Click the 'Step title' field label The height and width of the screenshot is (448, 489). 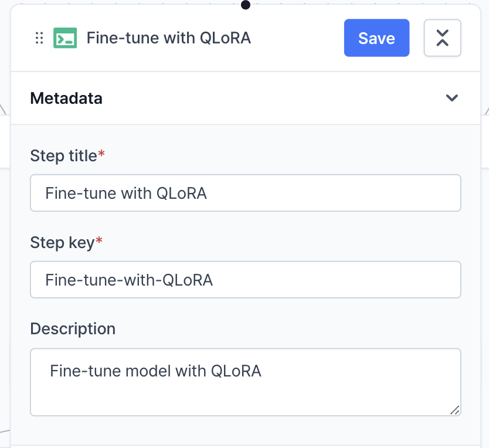(63, 156)
